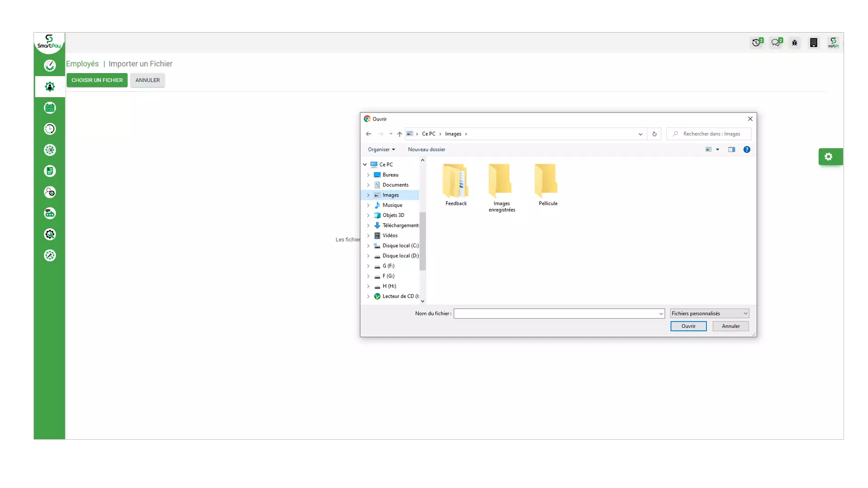868x488 pixels.
Task: Open the document report icon in sidebar
Action: pos(50,171)
